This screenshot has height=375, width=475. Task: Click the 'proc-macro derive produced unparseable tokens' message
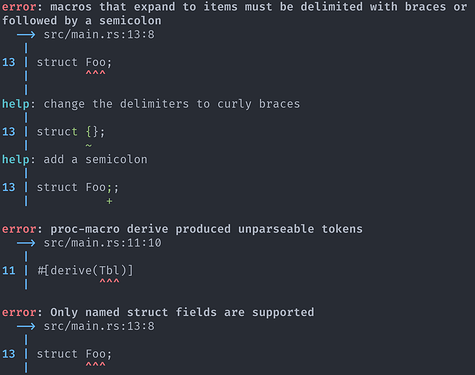click(x=206, y=229)
